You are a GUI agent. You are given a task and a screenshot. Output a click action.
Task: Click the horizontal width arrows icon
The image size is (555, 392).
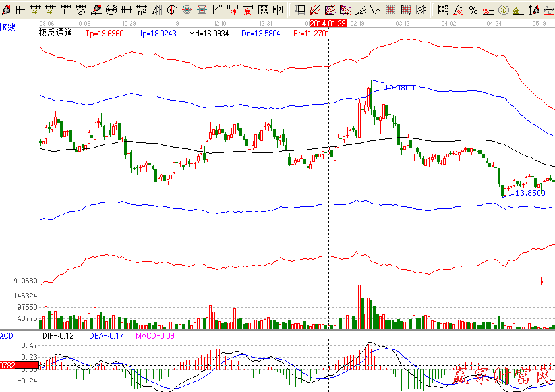pyautogui.click(x=278, y=10)
